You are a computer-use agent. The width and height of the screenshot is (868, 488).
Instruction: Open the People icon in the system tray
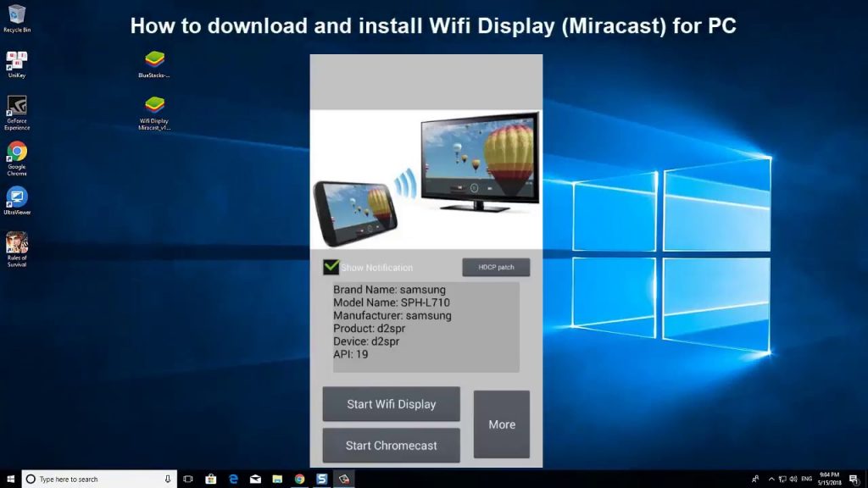755,480
